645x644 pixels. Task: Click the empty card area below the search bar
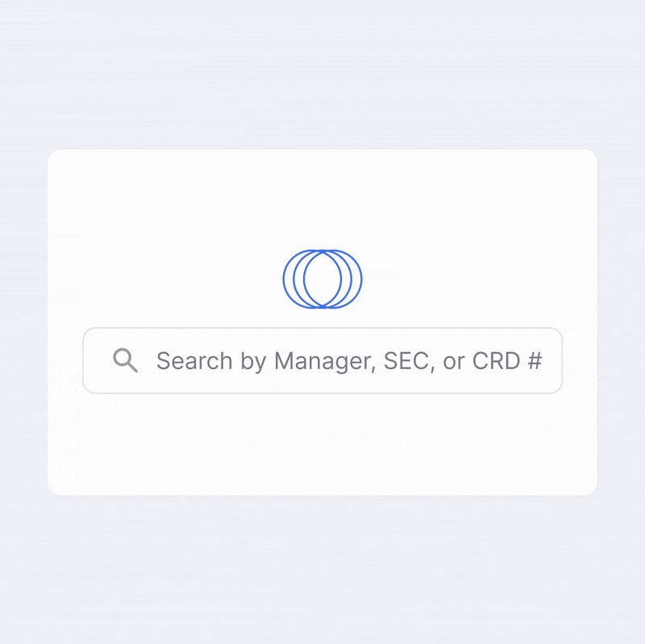322,443
